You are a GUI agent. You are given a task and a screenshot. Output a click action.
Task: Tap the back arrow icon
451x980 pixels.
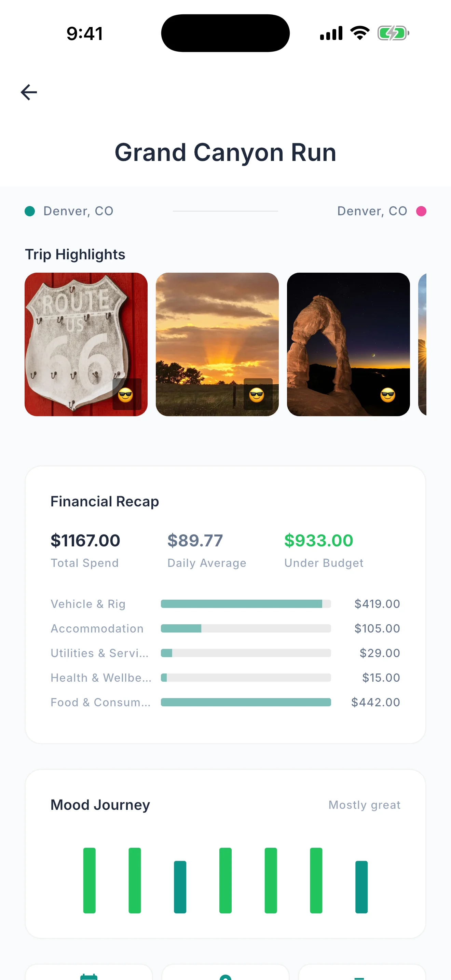(x=29, y=92)
